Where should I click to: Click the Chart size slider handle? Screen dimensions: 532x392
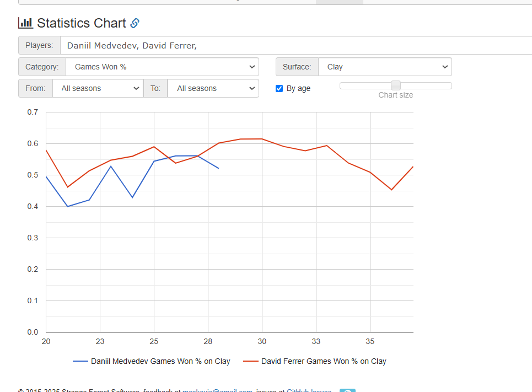point(396,85)
